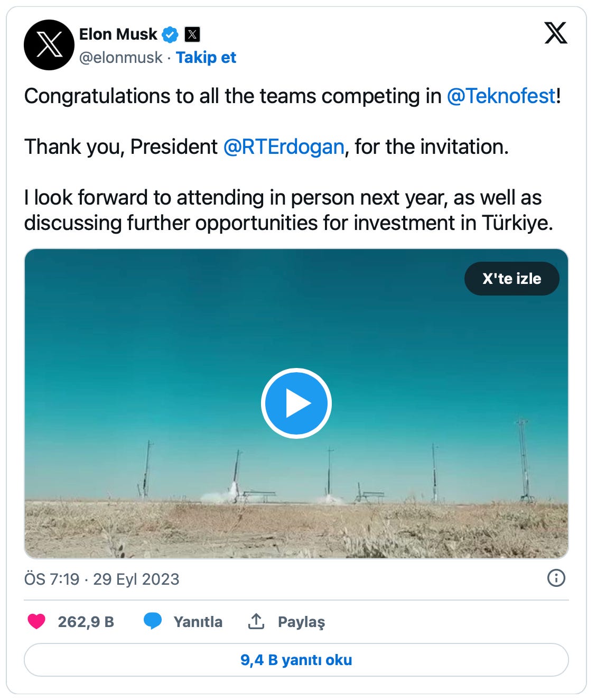Click the 262,9 B like count

point(86,622)
